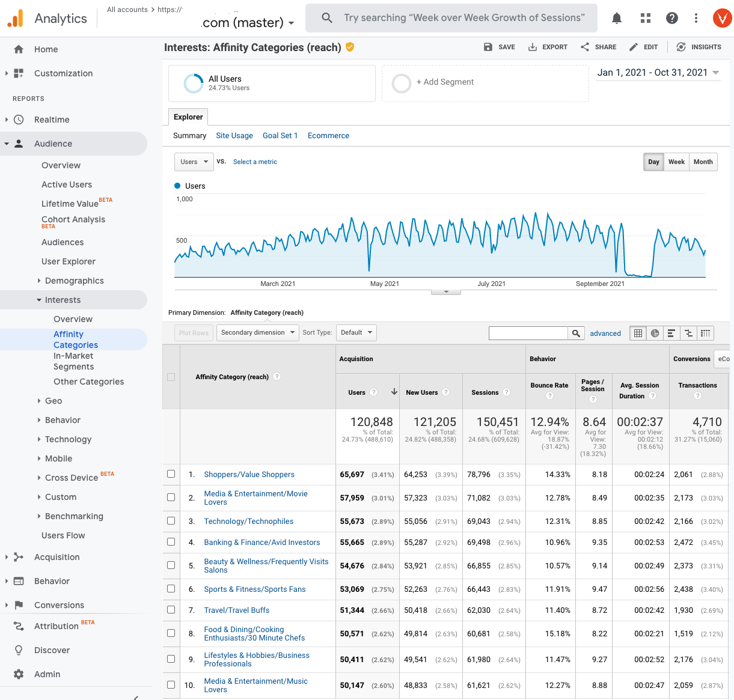Open the pivot table view

coord(705,333)
